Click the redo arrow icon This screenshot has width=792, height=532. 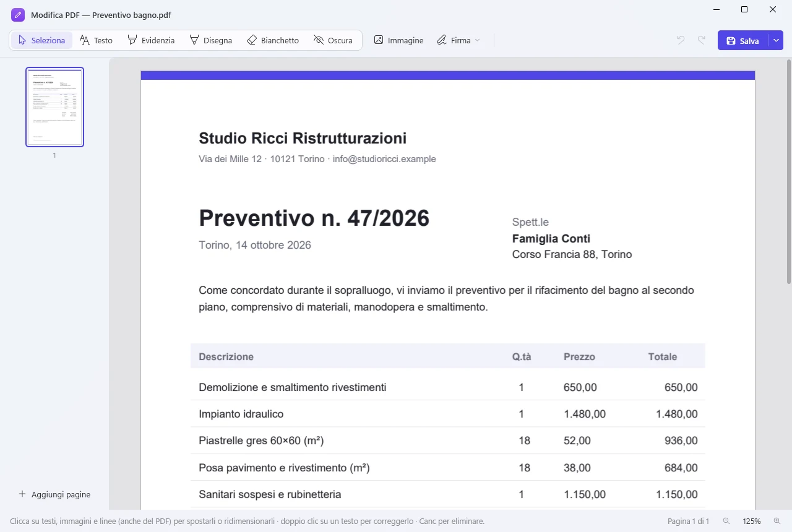(x=702, y=40)
